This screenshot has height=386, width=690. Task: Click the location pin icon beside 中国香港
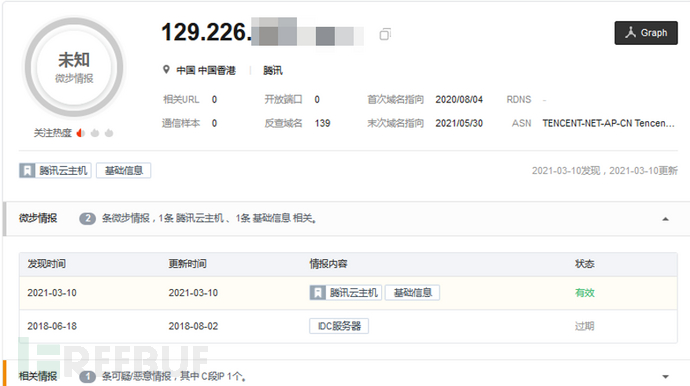(x=166, y=70)
